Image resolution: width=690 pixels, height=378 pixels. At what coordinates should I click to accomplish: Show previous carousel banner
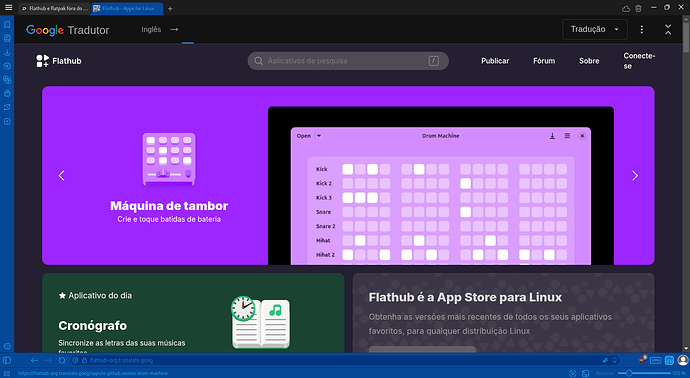(x=62, y=176)
